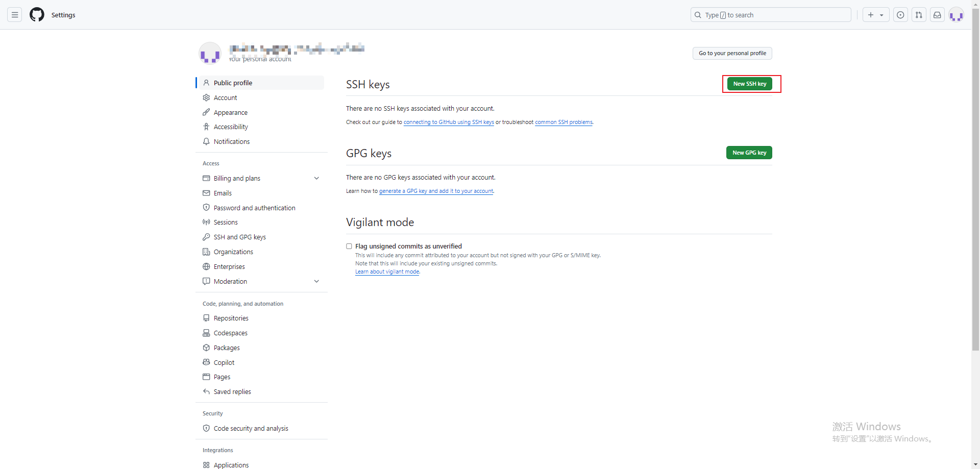Viewport: 980px width, 469px height.
Task: Click the Type / to search field
Action: 771,15
